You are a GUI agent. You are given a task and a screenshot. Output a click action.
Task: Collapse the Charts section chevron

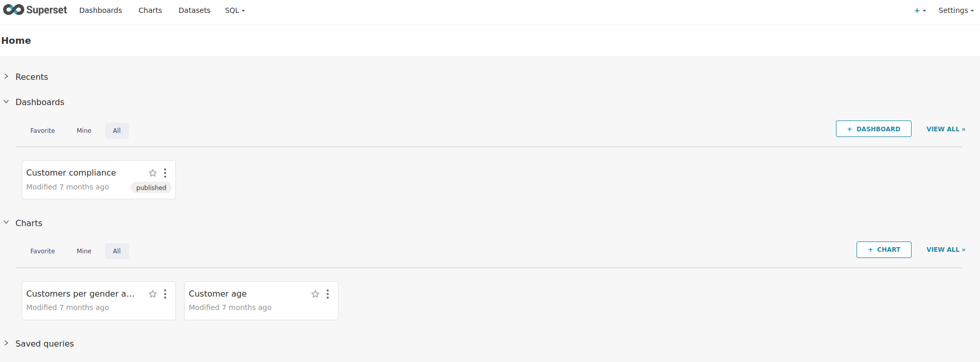pos(6,222)
